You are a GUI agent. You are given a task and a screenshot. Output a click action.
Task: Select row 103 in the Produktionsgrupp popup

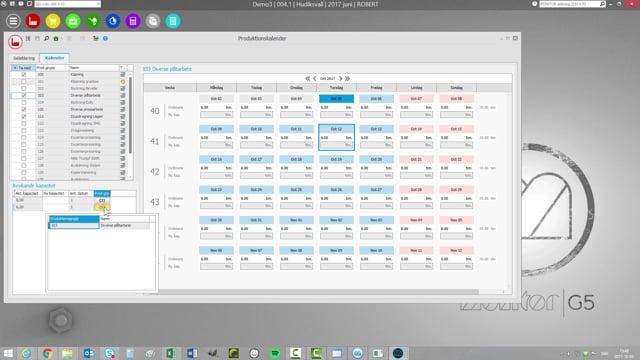pyautogui.click(x=100, y=225)
